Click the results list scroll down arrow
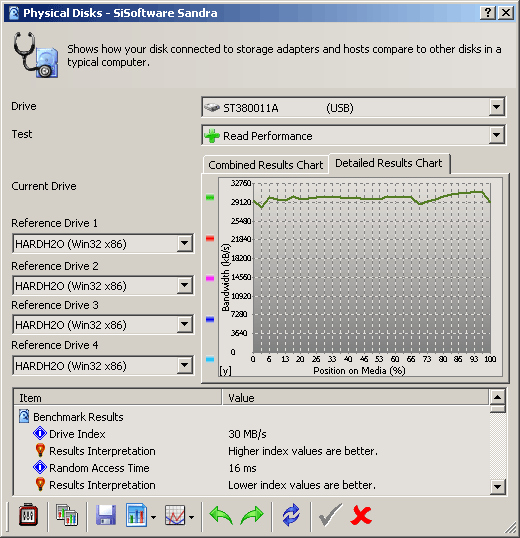 497,486
